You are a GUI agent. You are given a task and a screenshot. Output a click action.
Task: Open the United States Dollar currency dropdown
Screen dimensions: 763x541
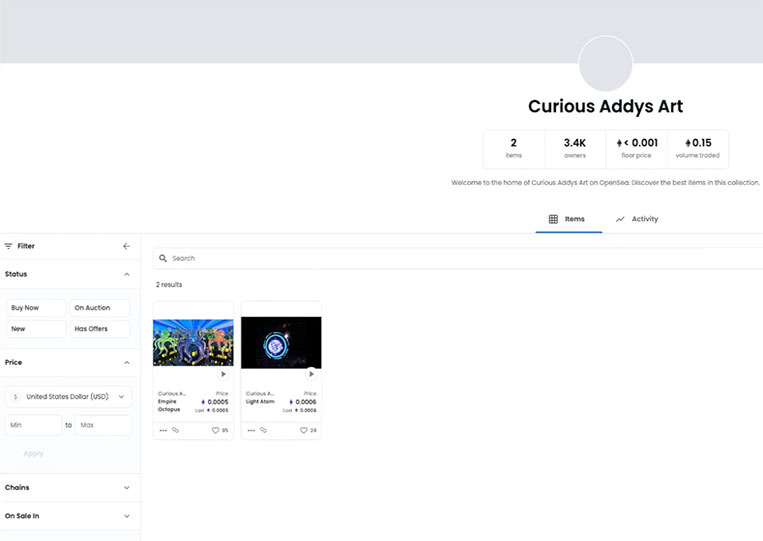tap(69, 397)
